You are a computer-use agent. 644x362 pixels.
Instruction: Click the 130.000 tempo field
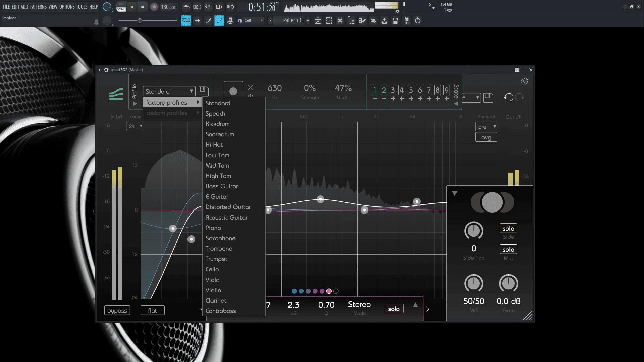[169, 7]
